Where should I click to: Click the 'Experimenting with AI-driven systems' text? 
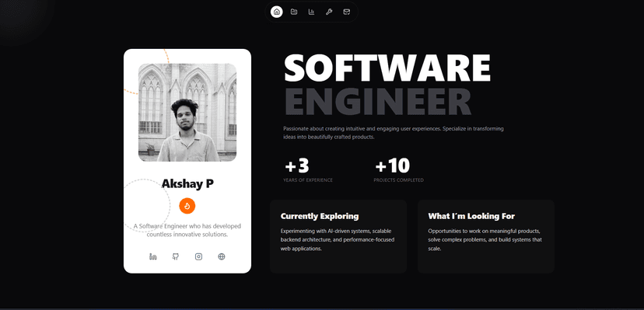point(338,239)
